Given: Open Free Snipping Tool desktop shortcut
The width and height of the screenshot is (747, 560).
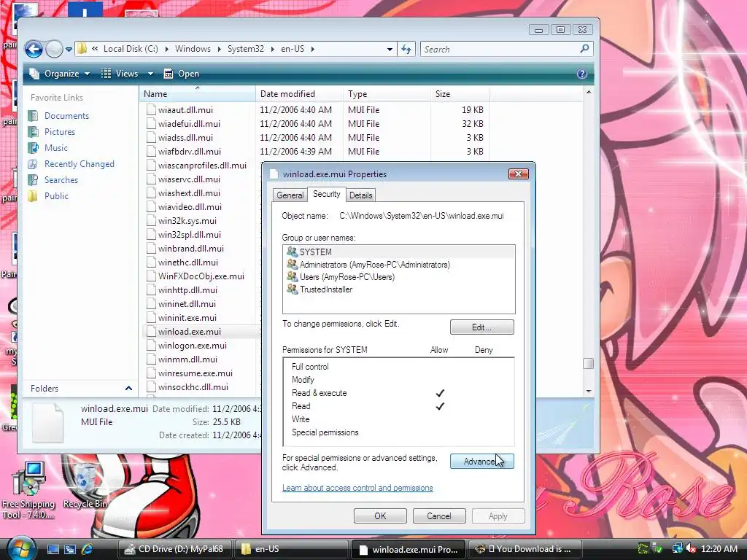Looking at the screenshot, I should [28, 489].
